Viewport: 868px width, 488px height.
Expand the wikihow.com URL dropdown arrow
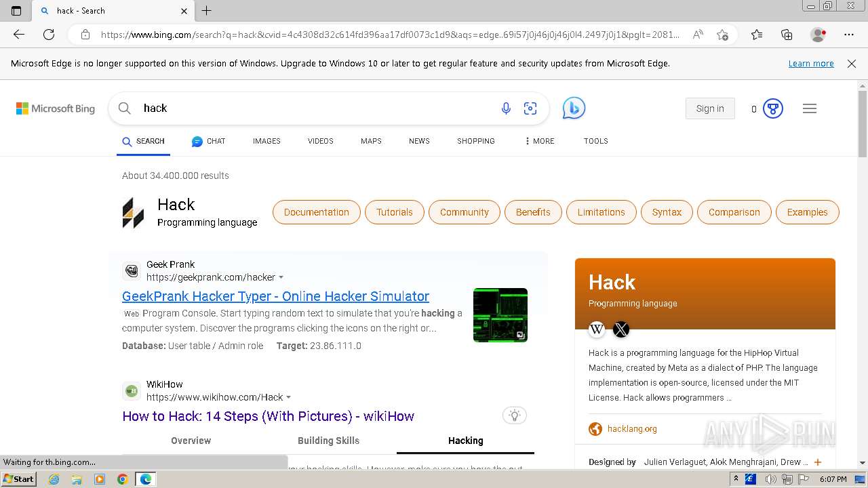click(x=289, y=397)
